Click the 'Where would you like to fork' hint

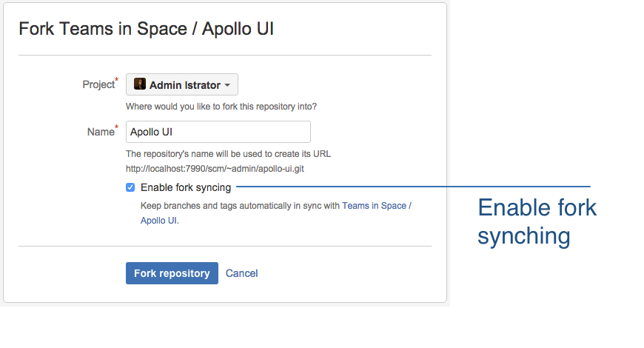click(221, 107)
